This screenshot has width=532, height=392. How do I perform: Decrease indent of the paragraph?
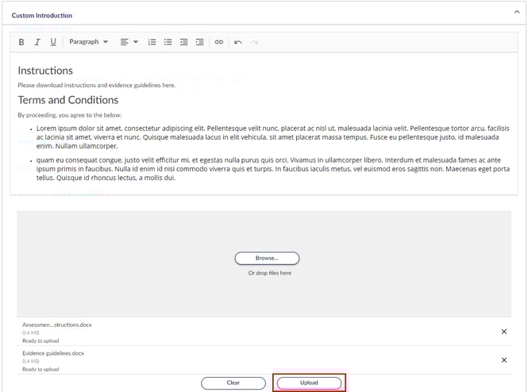tap(183, 42)
